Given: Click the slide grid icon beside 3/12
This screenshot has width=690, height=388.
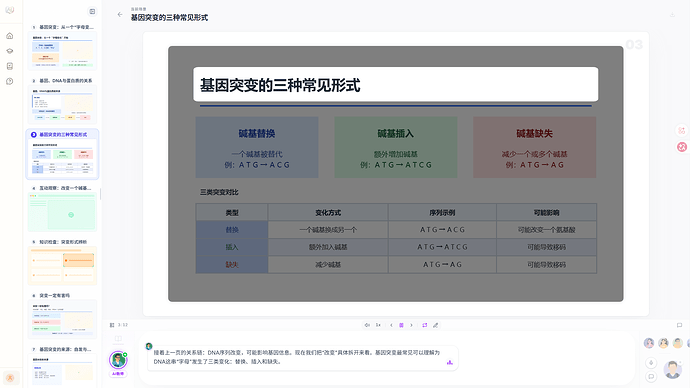Looking at the screenshot, I should (x=112, y=325).
